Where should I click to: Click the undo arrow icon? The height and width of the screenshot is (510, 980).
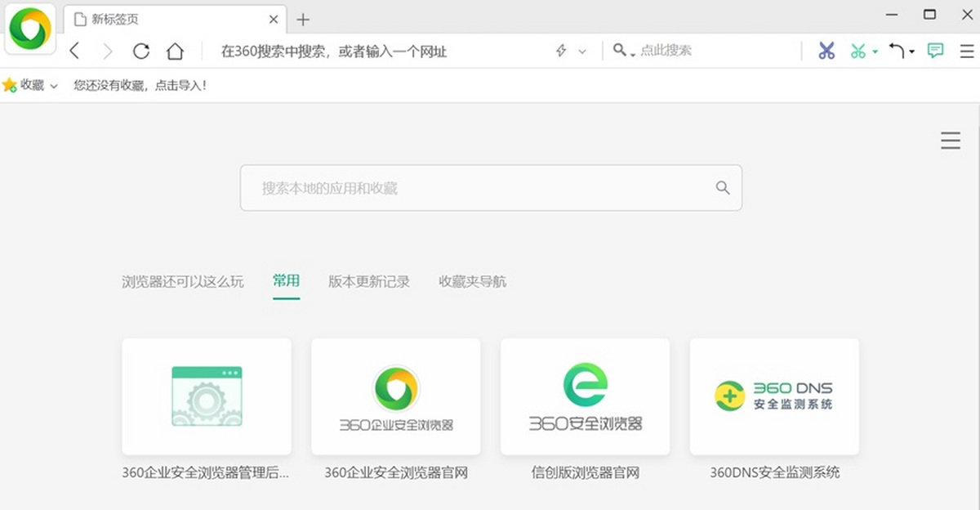click(x=897, y=50)
